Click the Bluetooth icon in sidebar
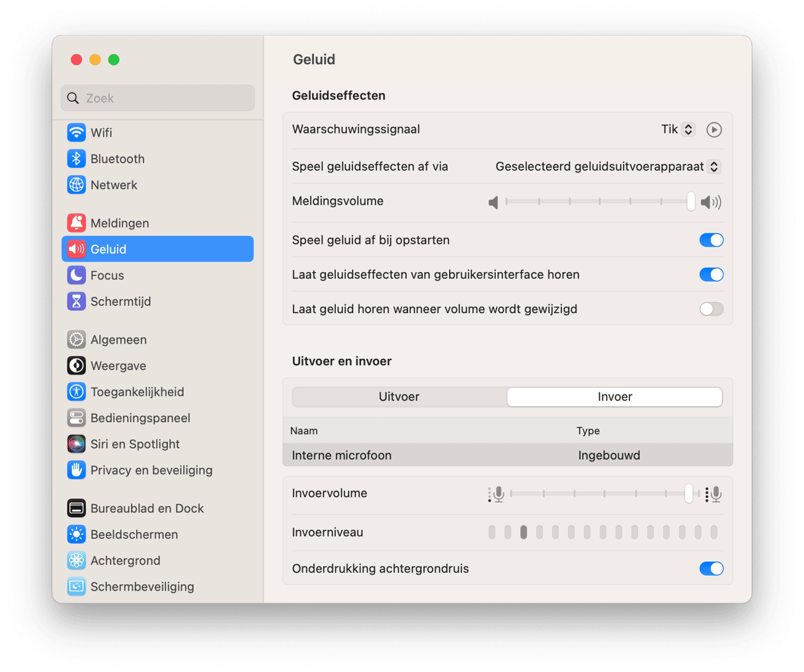804x672 pixels. point(77,159)
